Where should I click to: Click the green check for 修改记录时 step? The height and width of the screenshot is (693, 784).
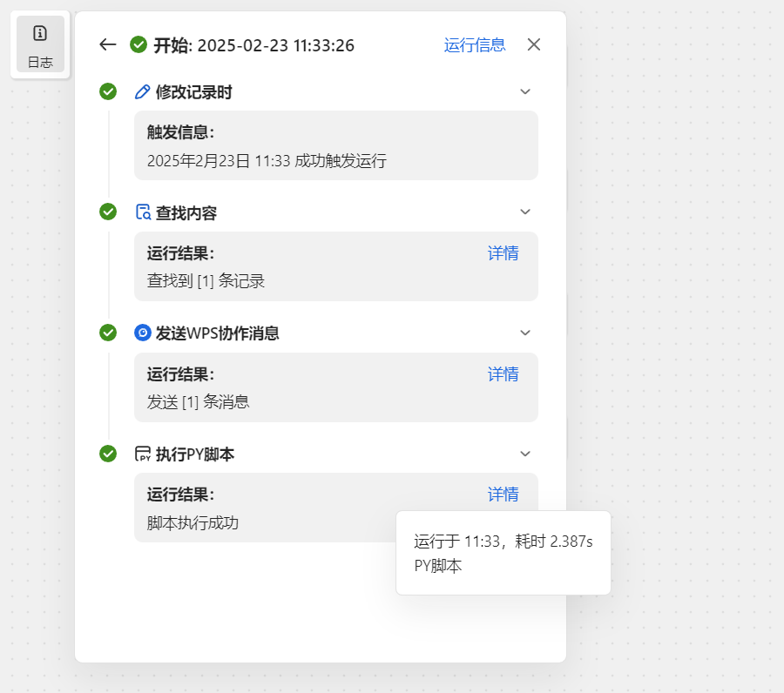coord(108,91)
